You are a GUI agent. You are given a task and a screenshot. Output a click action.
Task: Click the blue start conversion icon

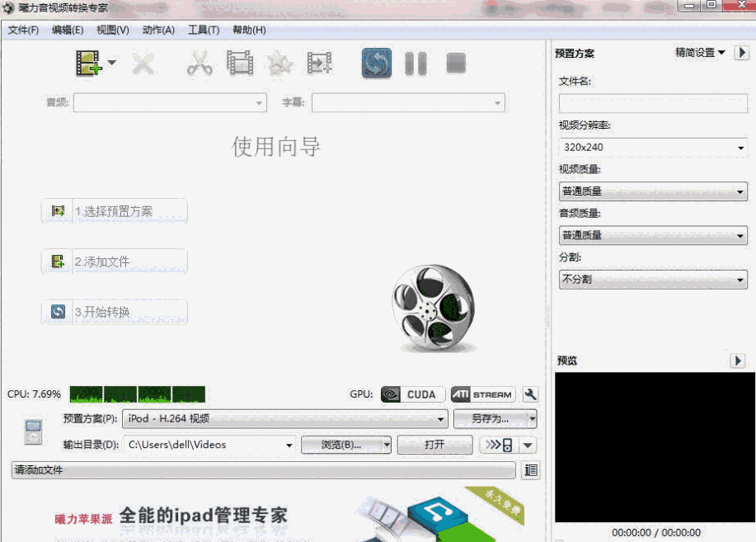(376, 62)
